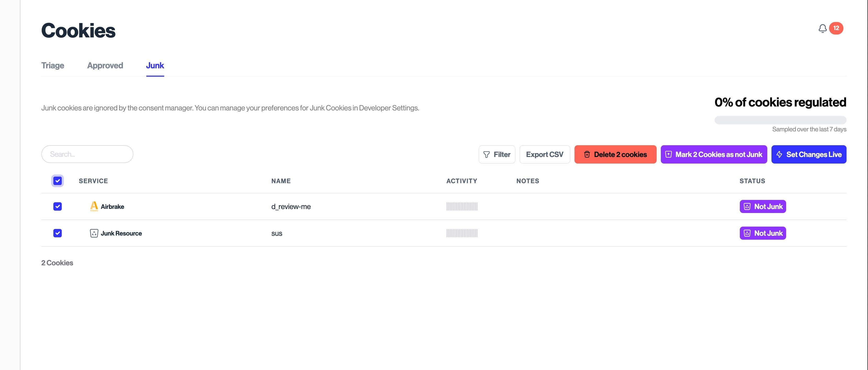Click trash icon on Delete 2 cookies
The width and height of the screenshot is (868, 370).
(x=587, y=155)
